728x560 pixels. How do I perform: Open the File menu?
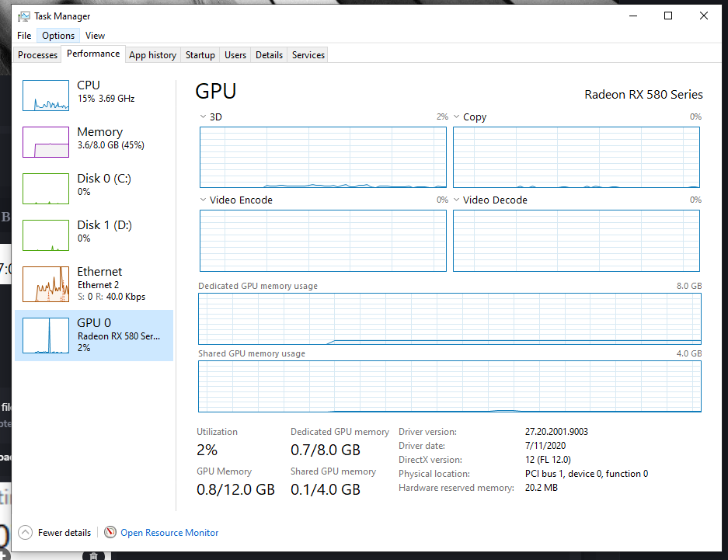[x=24, y=36]
